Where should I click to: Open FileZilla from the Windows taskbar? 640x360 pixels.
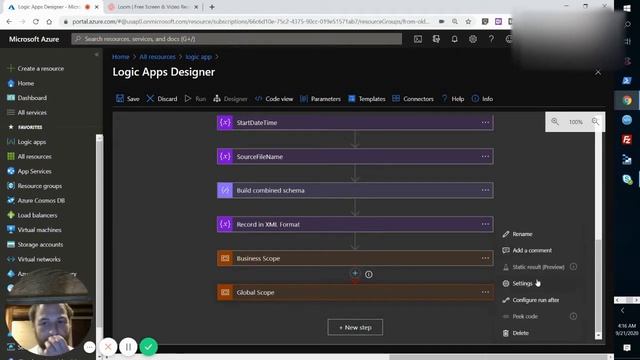(627, 140)
